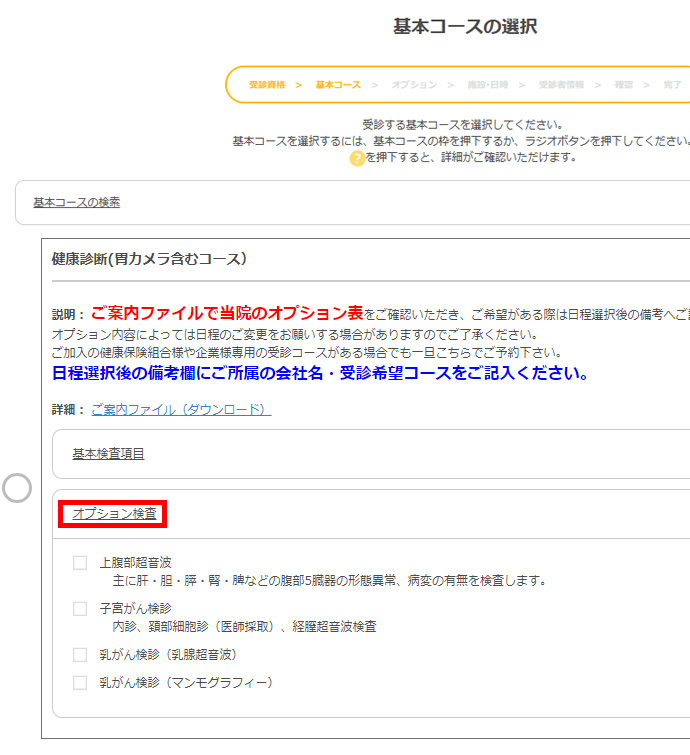Viewport: 690px width, 755px height.
Task: Select the 完了 step in breadcrumb
Action: [672, 85]
